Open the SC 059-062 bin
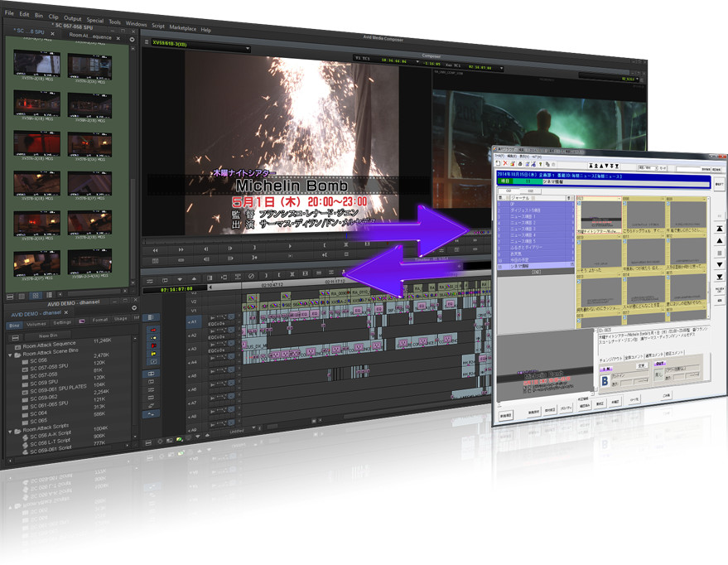 point(43,398)
